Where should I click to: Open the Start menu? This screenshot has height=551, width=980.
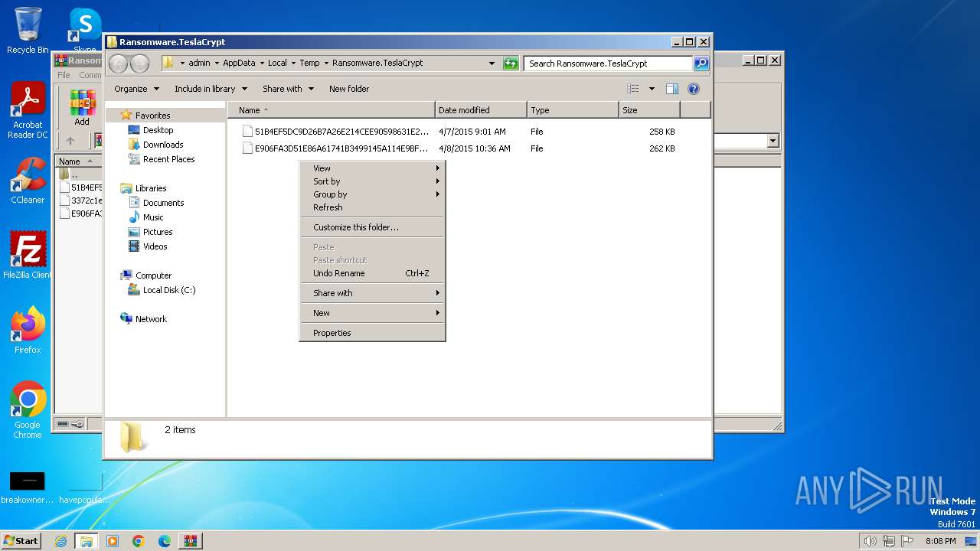[x=21, y=541]
